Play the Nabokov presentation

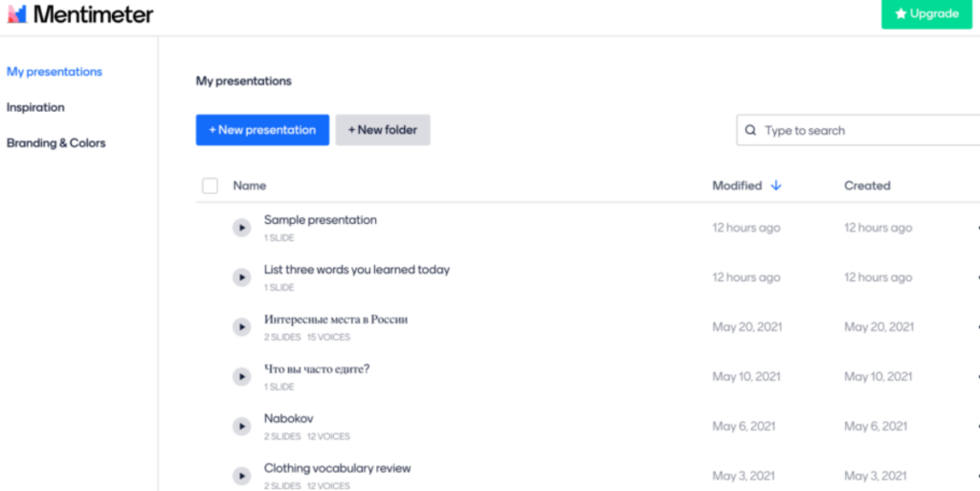(x=242, y=426)
